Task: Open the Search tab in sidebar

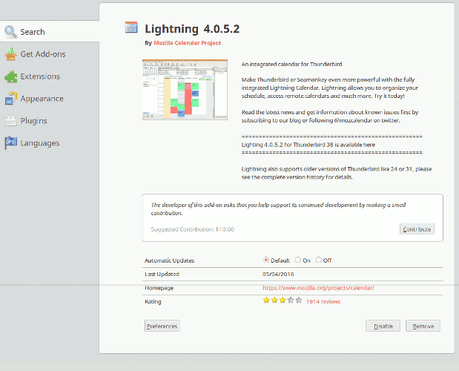Action: click(50, 32)
